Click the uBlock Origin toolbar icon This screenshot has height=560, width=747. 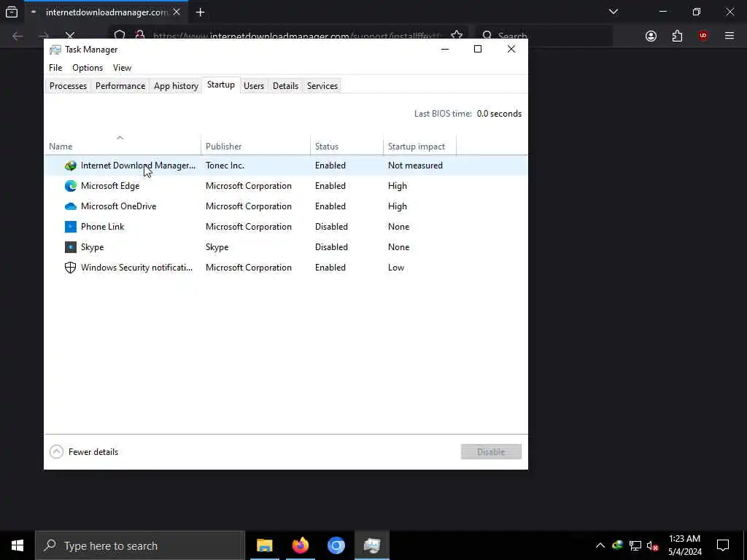703,36
